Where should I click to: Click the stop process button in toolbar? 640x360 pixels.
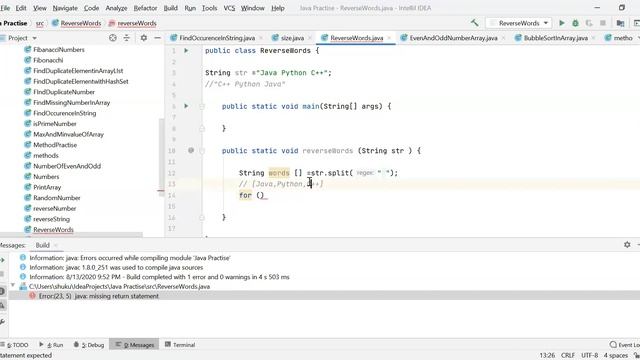point(603,23)
